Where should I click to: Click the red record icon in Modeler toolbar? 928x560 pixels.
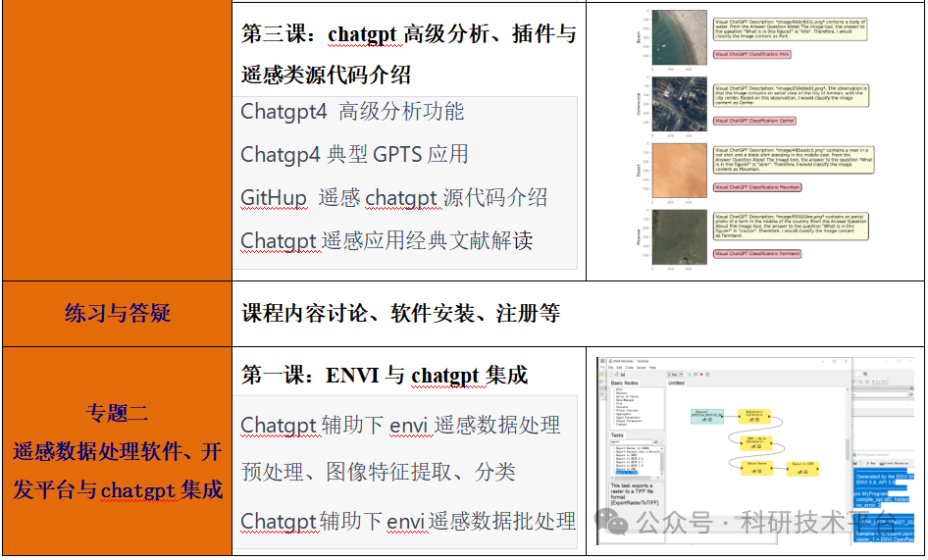pos(701,375)
